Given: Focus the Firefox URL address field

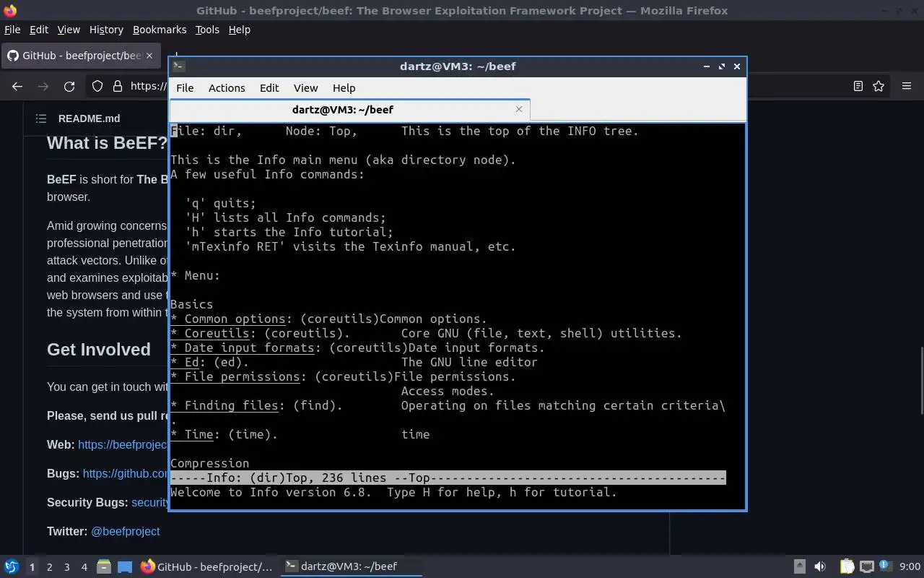Looking at the screenshot, I should tap(149, 86).
